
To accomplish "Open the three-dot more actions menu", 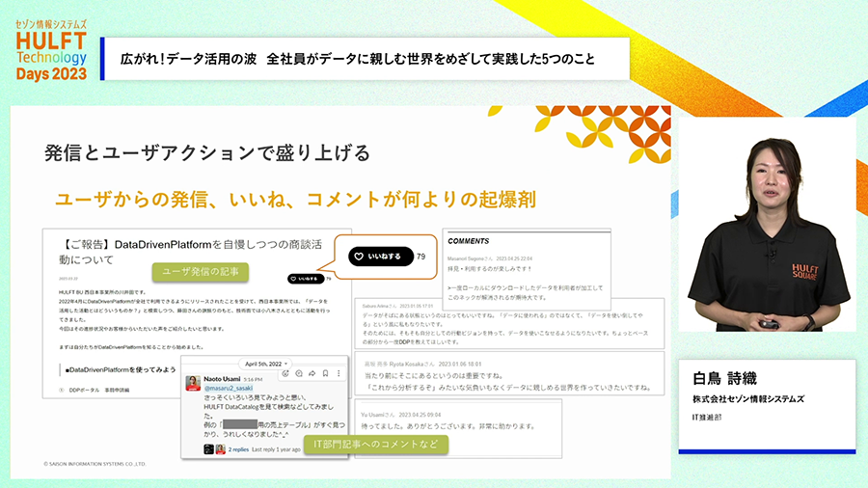I will point(338,373).
